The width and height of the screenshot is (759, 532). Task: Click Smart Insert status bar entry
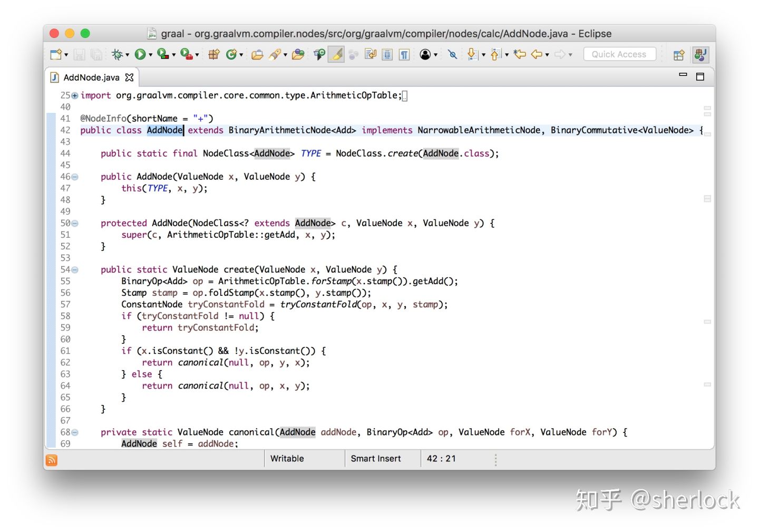point(376,459)
